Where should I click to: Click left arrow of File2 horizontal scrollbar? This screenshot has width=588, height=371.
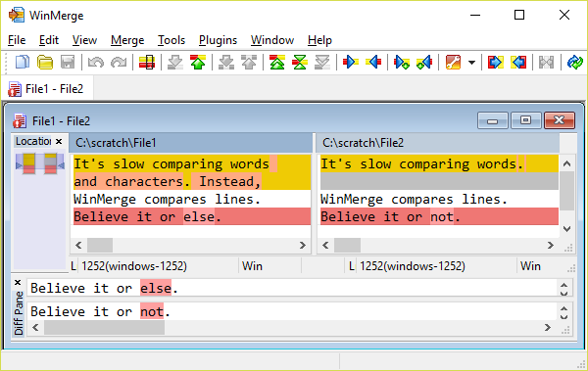[x=325, y=245]
